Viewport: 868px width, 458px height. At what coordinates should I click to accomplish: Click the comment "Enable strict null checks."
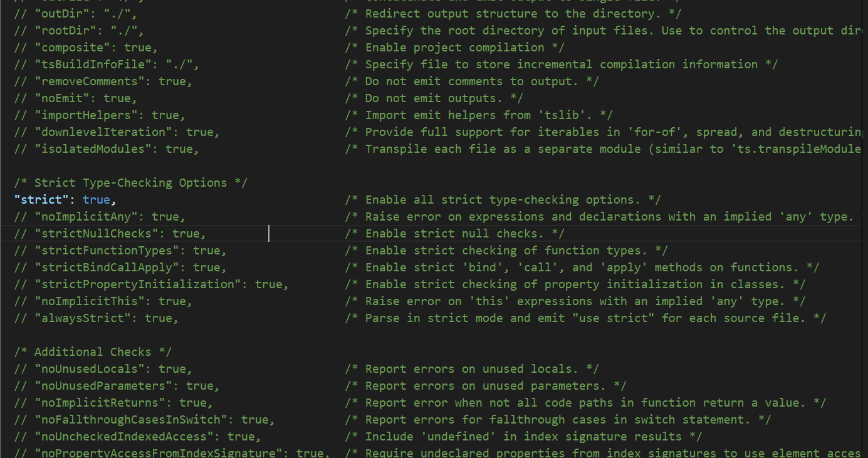(x=455, y=234)
